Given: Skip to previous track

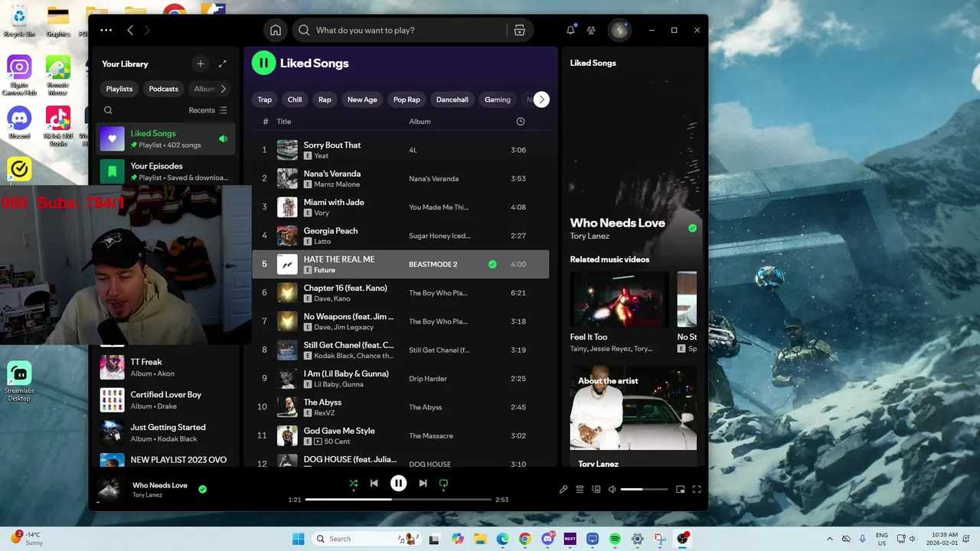Looking at the screenshot, I should (x=374, y=483).
